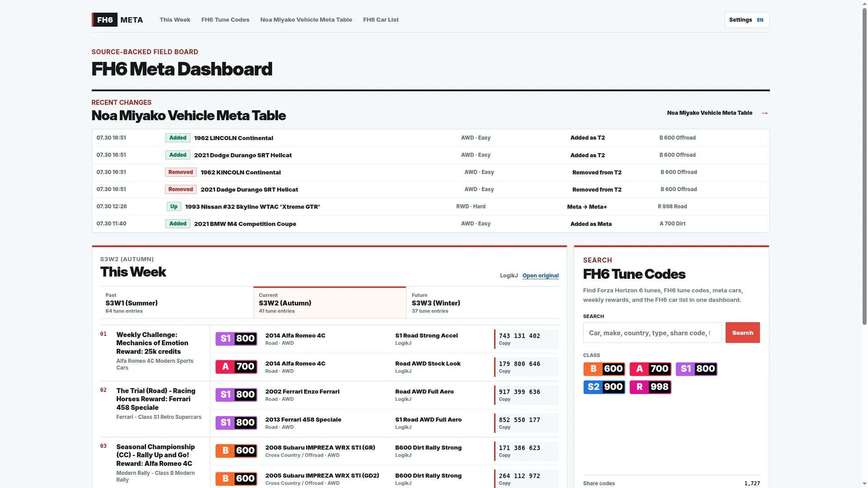Click S1 800 badge for Alfa Romeo 4C Strong Accel
Viewport: 868px width, 488px height.
pos(236,339)
